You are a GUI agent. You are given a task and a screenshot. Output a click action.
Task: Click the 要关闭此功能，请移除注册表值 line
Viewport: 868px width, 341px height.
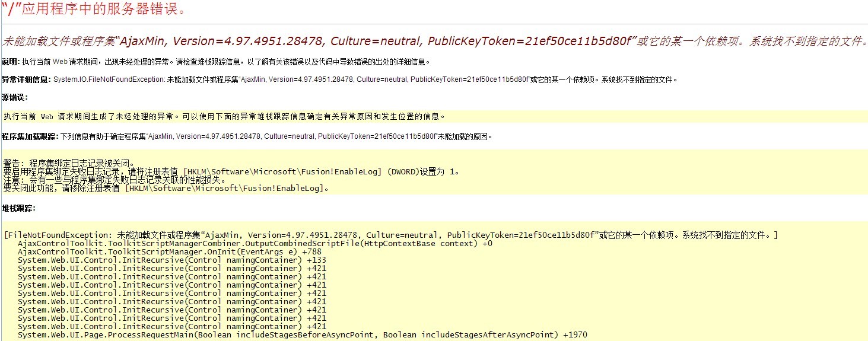click(166, 188)
